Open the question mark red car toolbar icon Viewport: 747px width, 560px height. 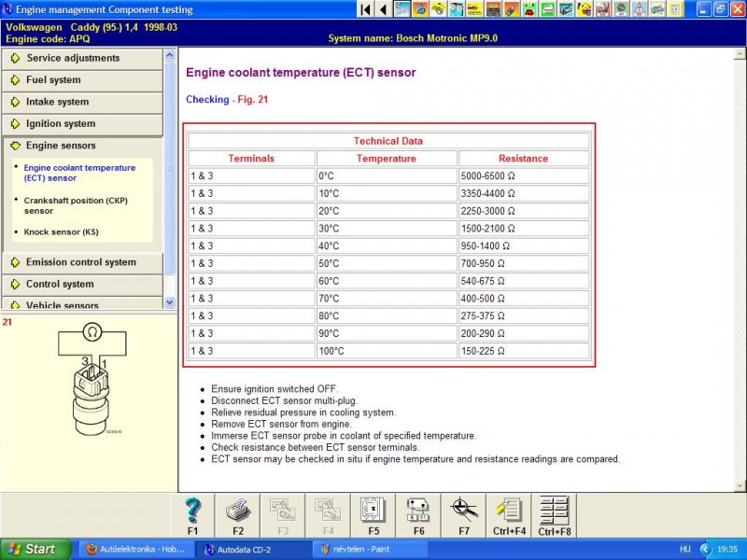pyautogui.click(x=585, y=9)
